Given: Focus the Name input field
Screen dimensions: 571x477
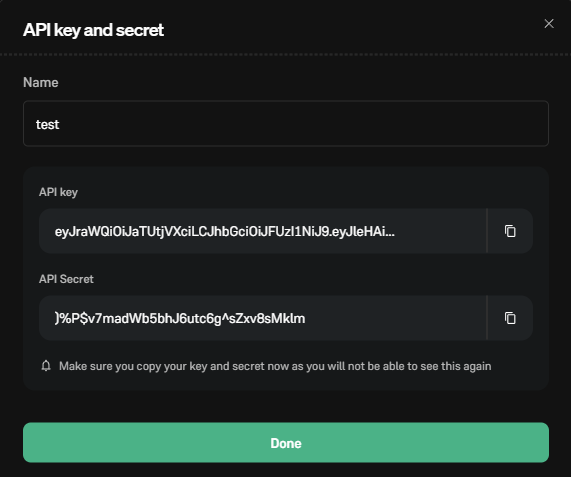Looking at the screenshot, I should click(286, 123).
